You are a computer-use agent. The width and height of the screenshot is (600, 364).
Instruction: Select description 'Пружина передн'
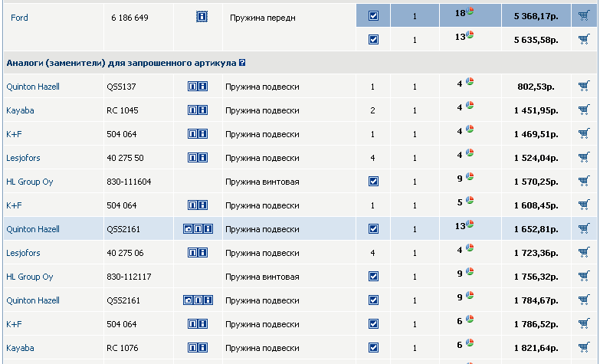[263, 18]
